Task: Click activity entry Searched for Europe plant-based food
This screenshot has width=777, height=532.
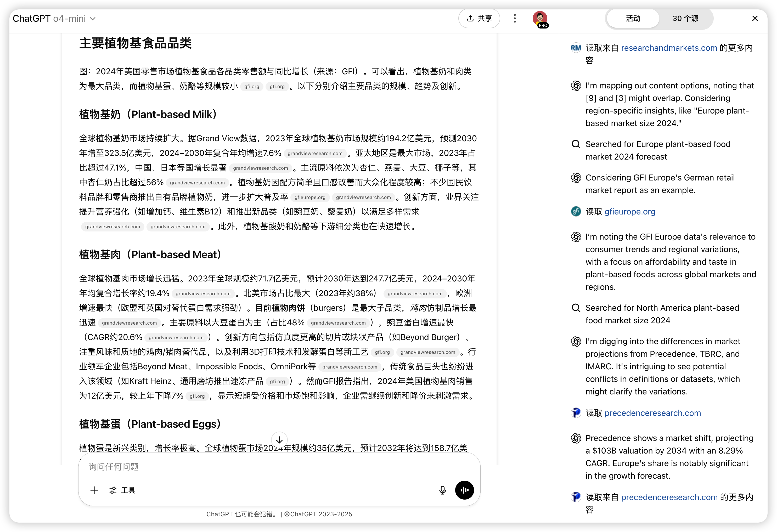Action: (x=658, y=150)
